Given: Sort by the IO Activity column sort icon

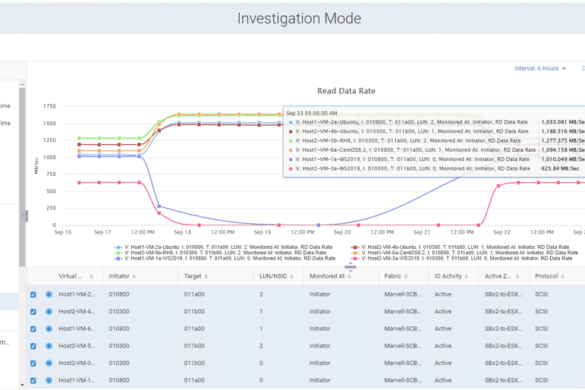Looking at the screenshot, I should (466, 277).
